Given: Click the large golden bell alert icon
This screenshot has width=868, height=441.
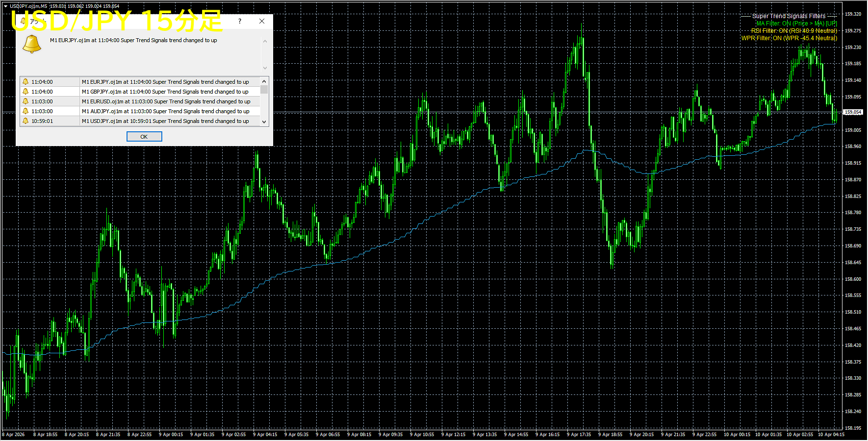Looking at the screenshot, I should click(x=32, y=44).
